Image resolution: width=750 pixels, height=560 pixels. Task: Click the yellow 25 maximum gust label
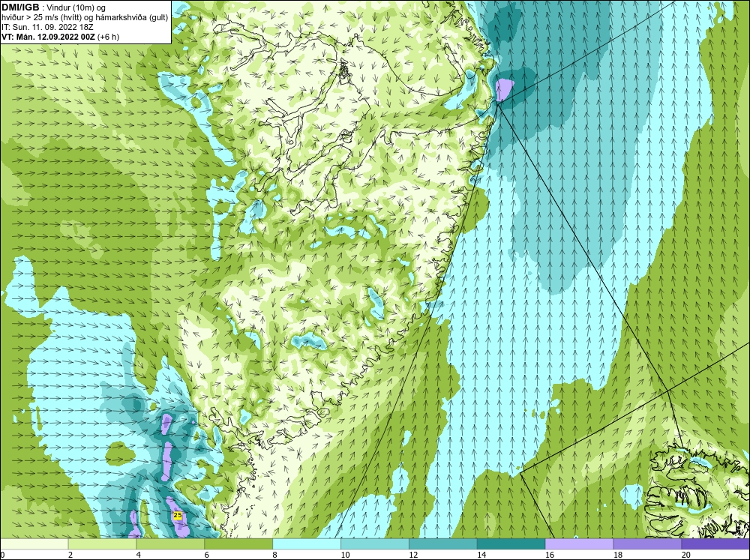point(178,515)
